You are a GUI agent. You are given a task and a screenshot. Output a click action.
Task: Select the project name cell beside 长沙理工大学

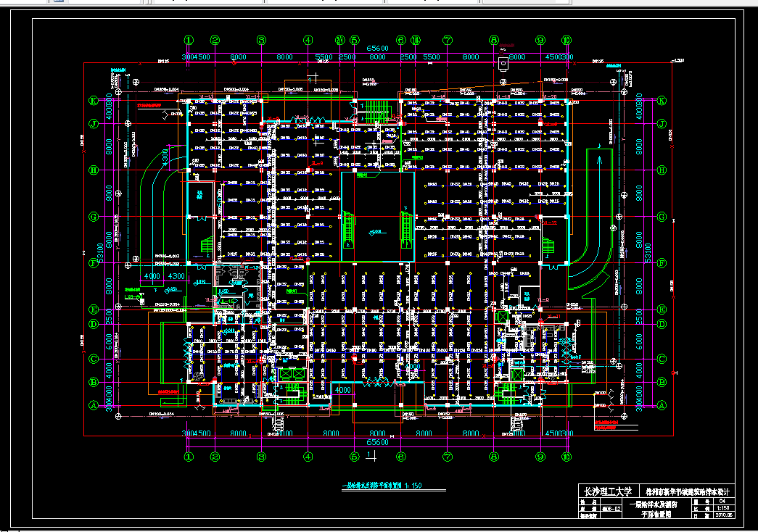tap(687, 491)
